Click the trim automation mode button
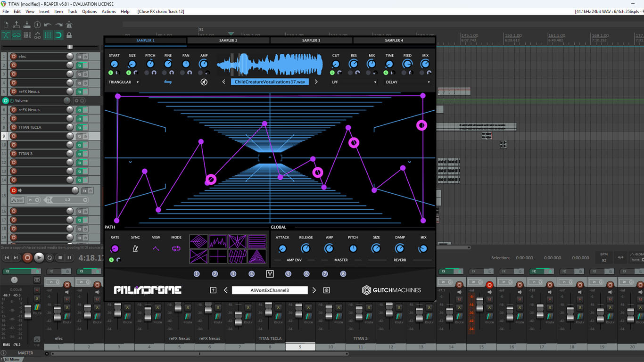 17,200
